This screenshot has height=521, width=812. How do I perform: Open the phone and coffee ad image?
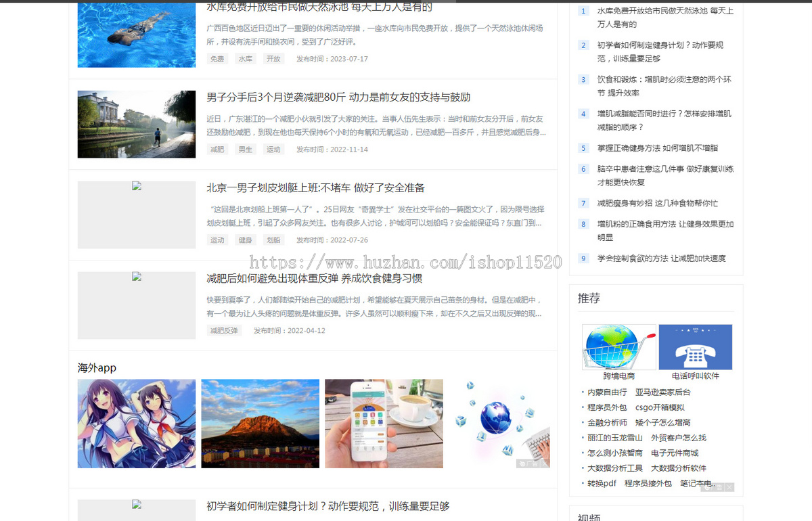click(384, 424)
